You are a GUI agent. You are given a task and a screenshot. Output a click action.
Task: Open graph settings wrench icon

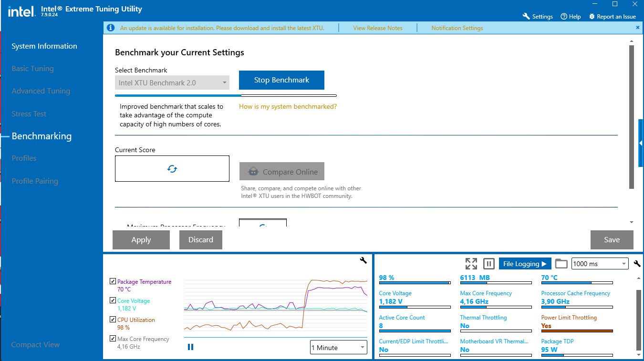364,260
